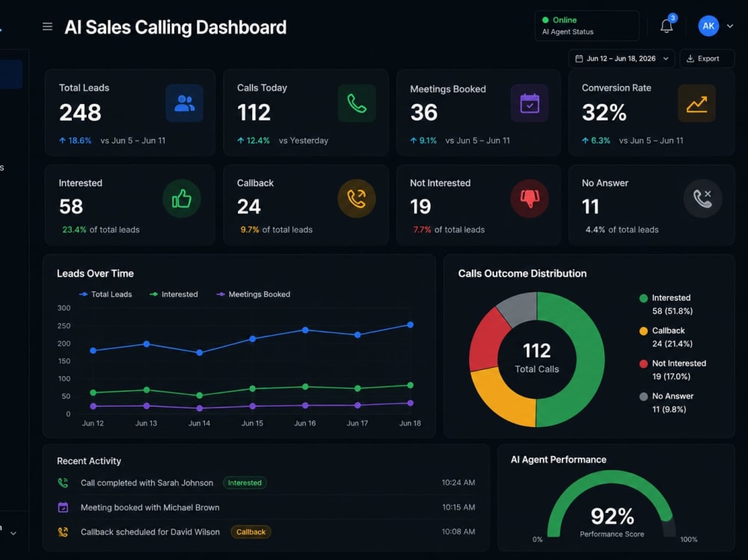Open the notifications bell
Viewport: 748px width, 560px height.
coord(666,25)
